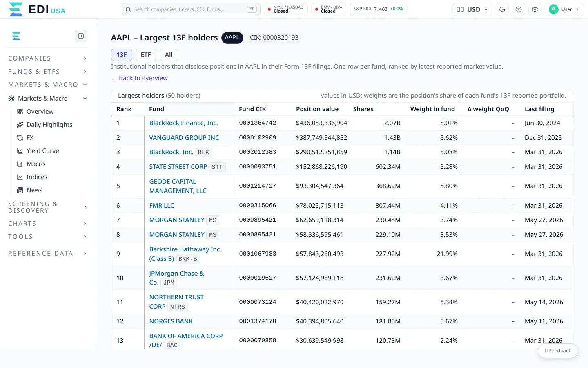
Task: Click the Markets & Macro globe icon
Action: coord(11,99)
